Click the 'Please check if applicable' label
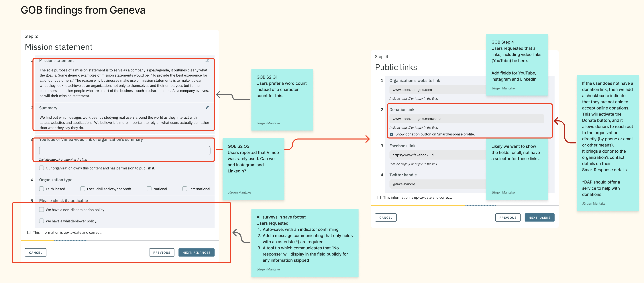The image size is (644, 283). click(x=64, y=200)
